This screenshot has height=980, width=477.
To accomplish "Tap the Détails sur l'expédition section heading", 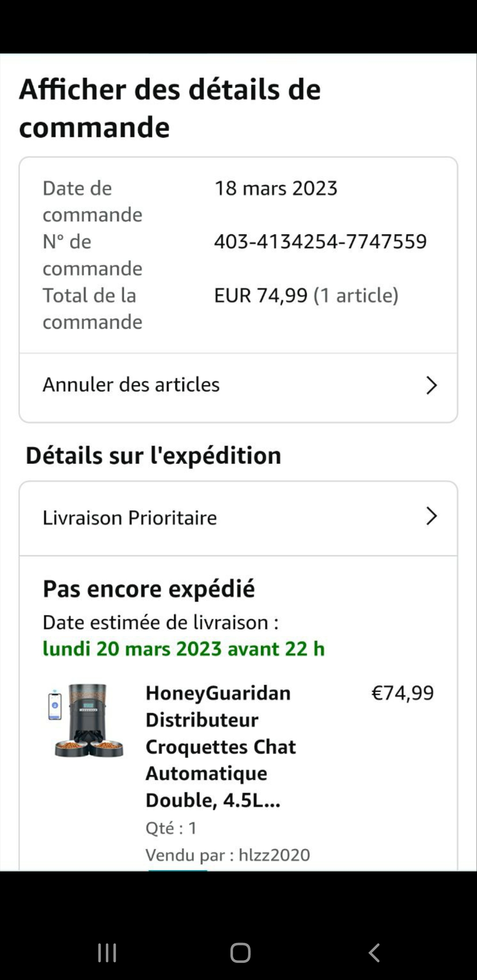I will pyautogui.click(x=153, y=456).
